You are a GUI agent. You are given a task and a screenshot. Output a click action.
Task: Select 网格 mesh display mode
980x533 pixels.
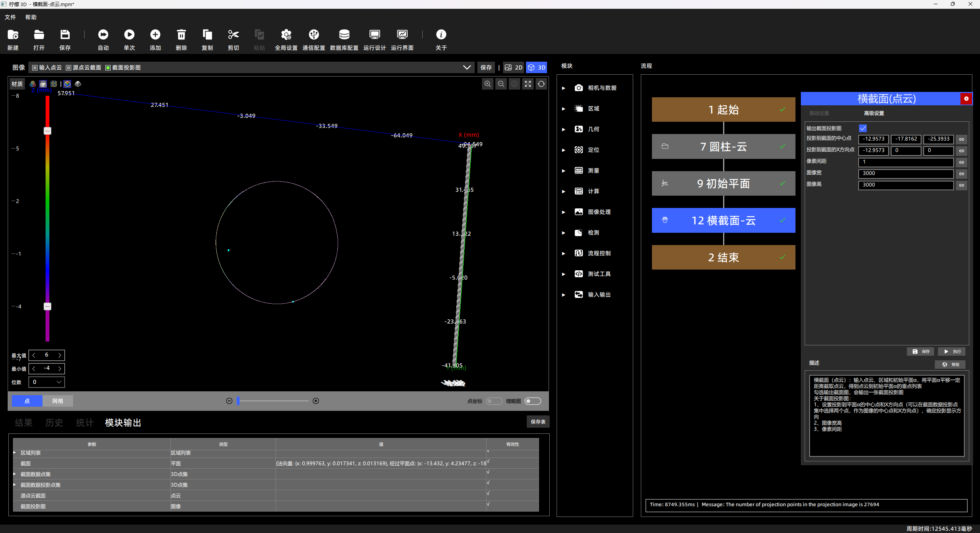pos(58,401)
